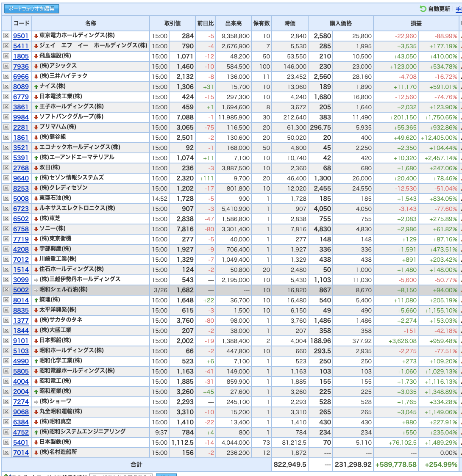The width and height of the screenshot is (462, 476).
Task: Open code link 4752
Action: click(21, 432)
